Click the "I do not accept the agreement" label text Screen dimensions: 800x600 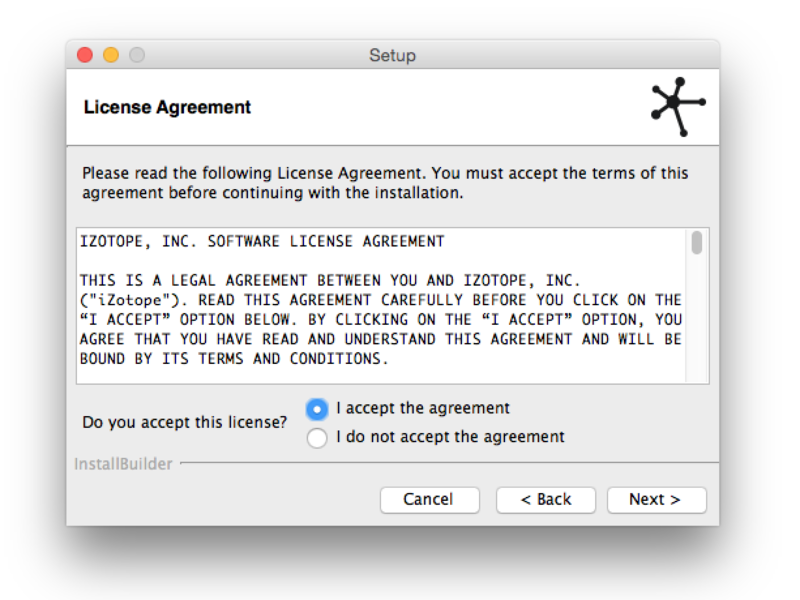point(450,437)
